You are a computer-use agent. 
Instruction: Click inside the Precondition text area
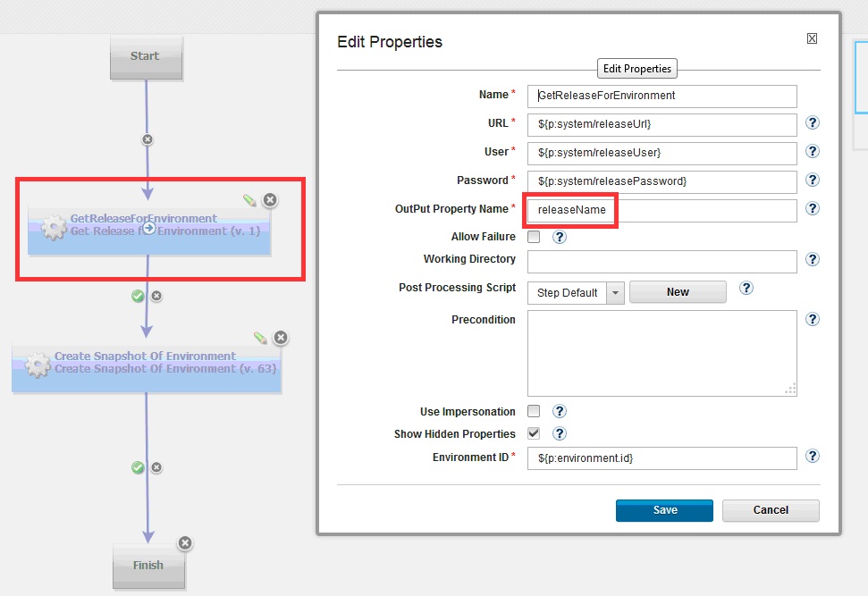point(662,353)
